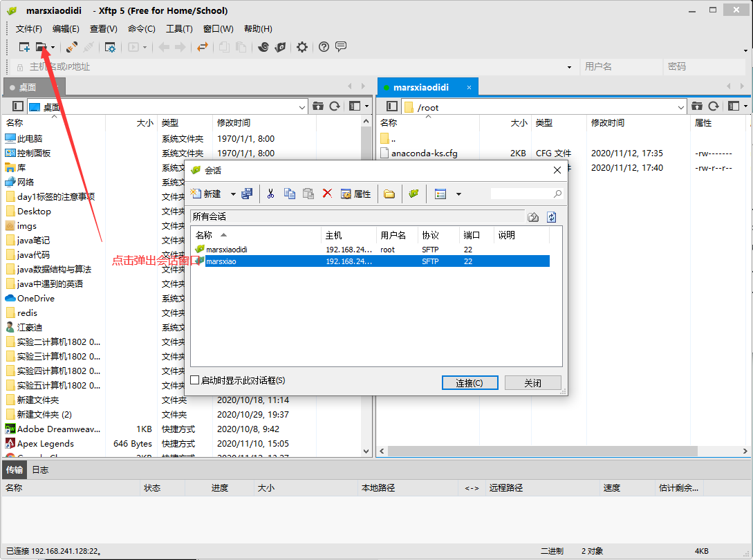The image size is (753, 560).
Task: Click the New Session icon in main toolbar
Action: [x=24, y=47]
